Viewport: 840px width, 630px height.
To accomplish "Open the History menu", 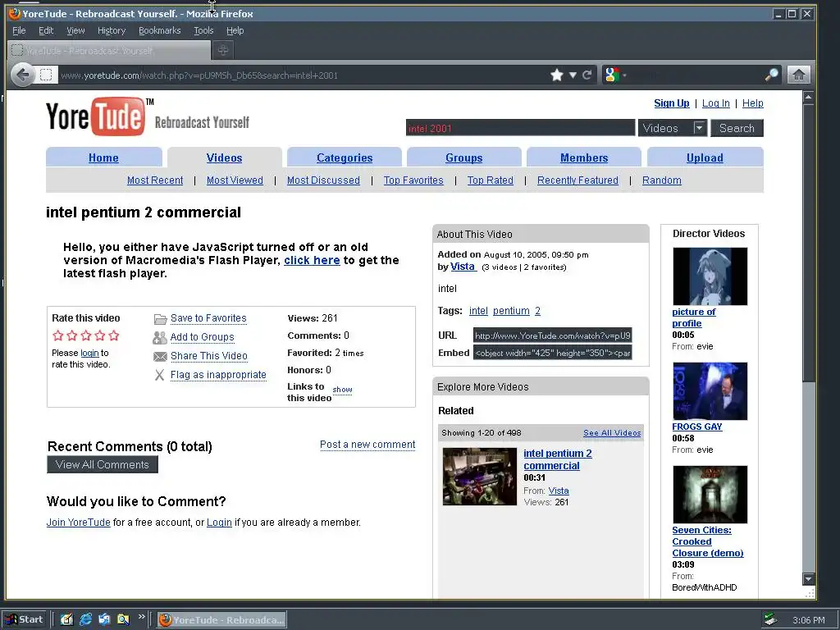I will [112, 30].
